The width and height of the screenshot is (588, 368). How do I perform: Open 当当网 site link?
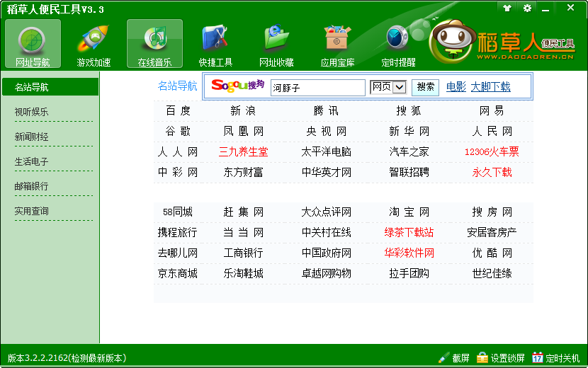pos(243,232)
